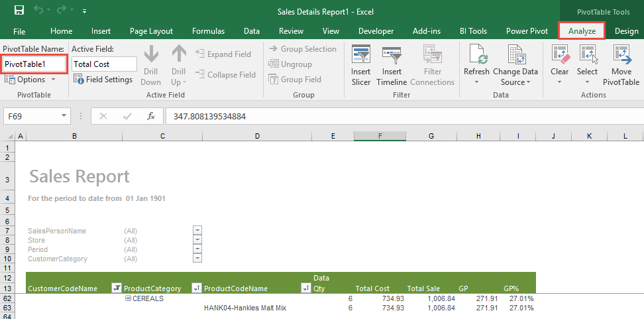Insert a Timeline

coord(392,66)
